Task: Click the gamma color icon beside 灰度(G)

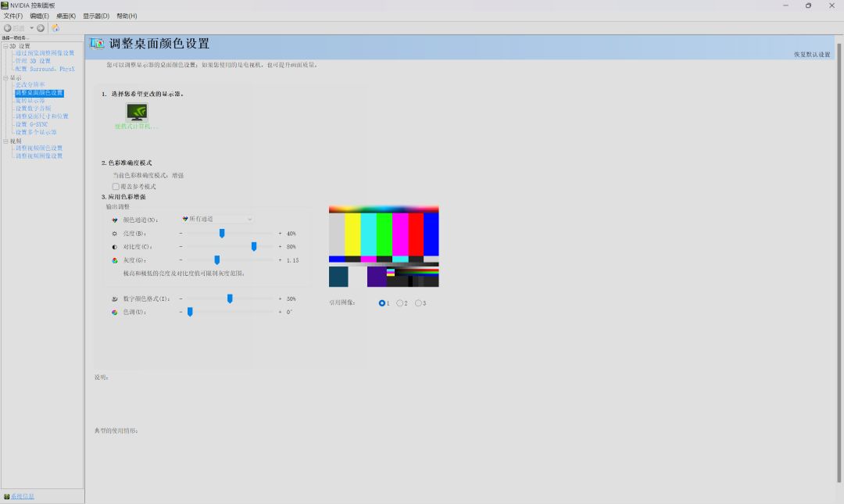Action: click(115, 260)
